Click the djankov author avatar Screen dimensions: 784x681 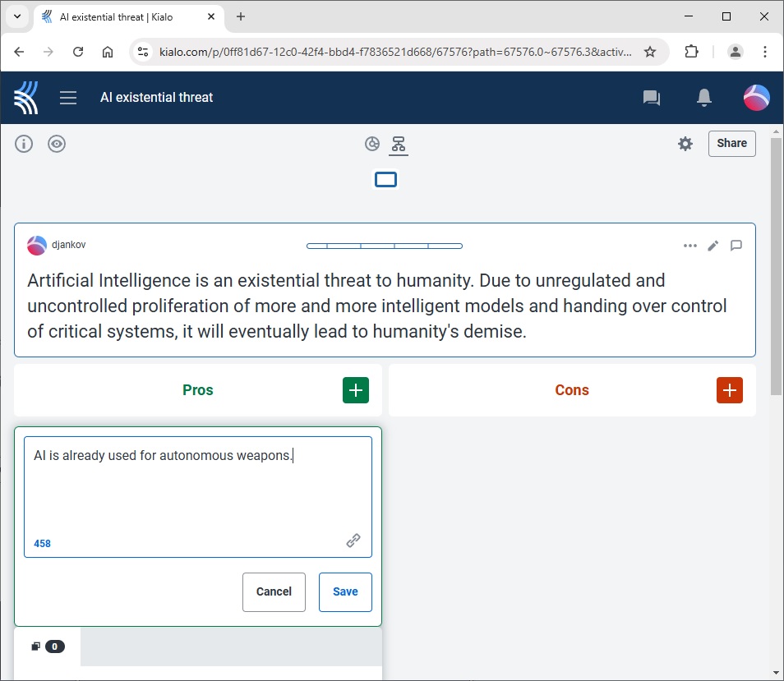(36, 246)
